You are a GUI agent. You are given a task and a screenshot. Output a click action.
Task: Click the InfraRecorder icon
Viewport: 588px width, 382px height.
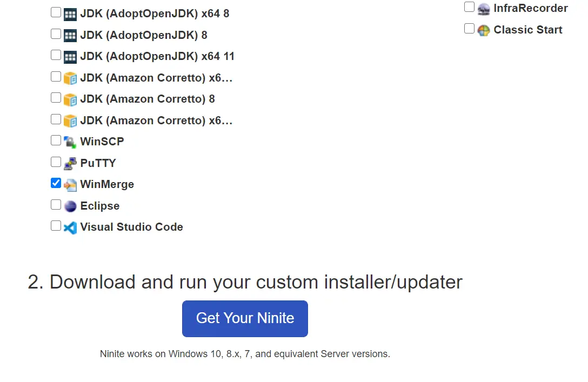pyautogui.click(x=484, y=9)
